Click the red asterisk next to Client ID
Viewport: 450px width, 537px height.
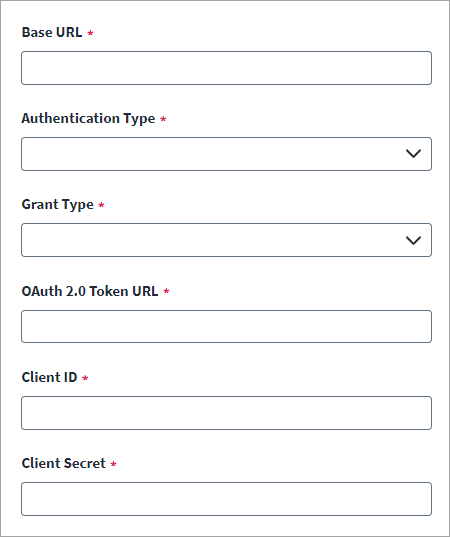85,378
